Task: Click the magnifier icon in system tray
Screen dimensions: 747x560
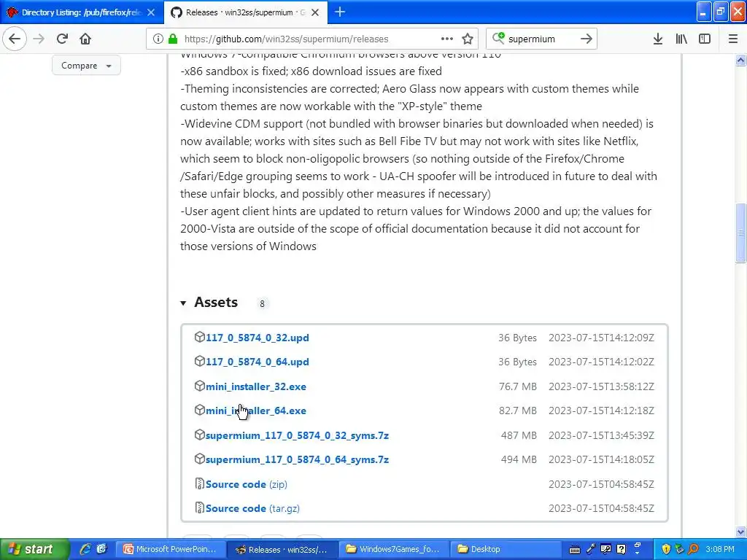Action: pyautogui.click(x=694, y=549)
